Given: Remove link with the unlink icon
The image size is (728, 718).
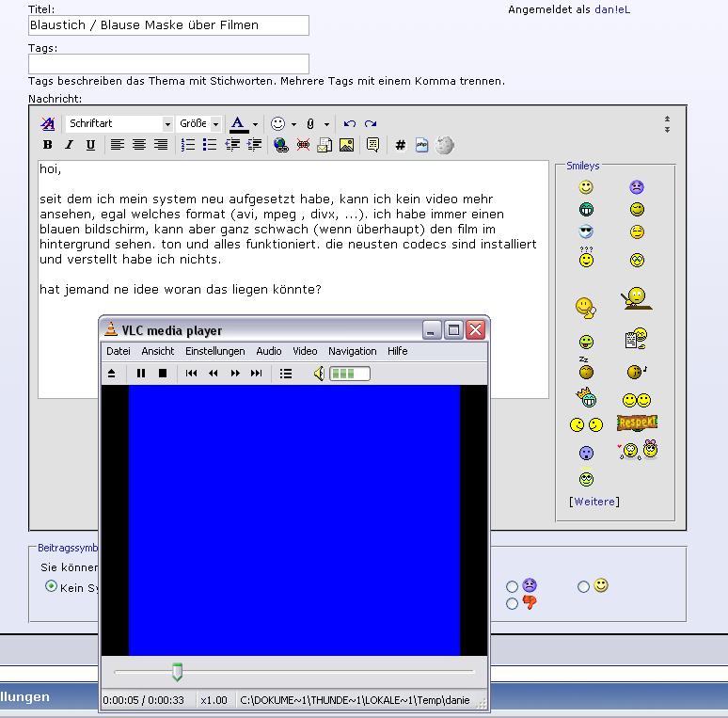Looking at the screenshot, I should coord(303,145).
